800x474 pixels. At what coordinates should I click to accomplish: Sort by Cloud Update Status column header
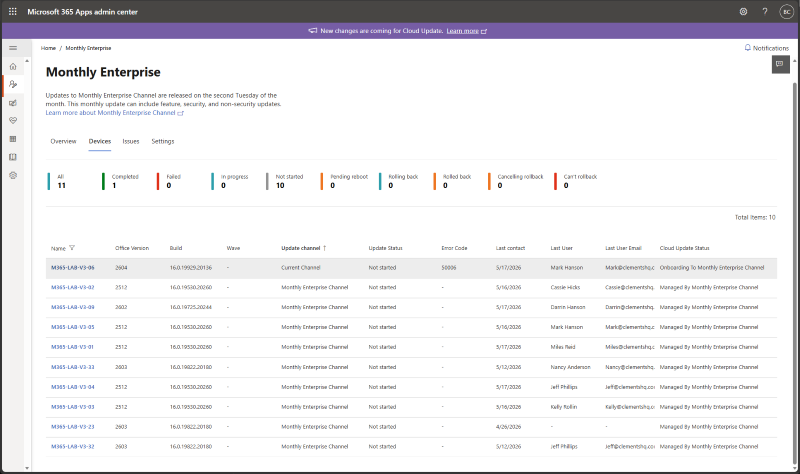point(684,248)
